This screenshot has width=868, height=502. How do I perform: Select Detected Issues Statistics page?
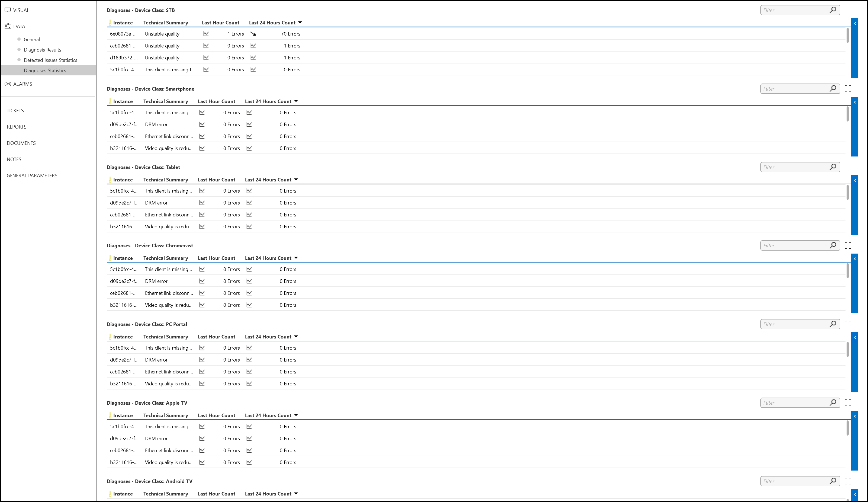50,60
